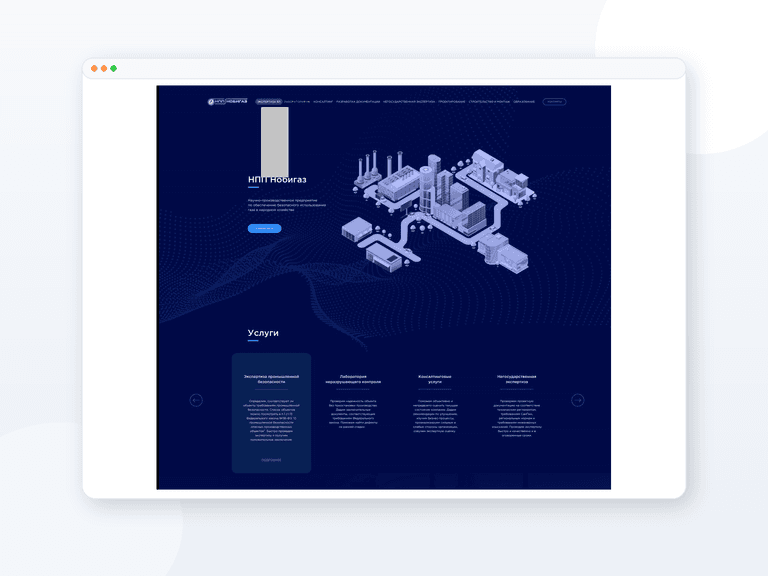This screenshot has width=768, height=576.
Task: Click the outlined Контакты button
Action: point(554,102)
